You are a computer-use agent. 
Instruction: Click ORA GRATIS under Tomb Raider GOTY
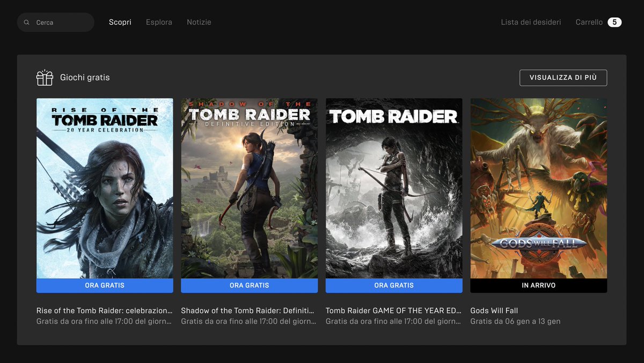(394, 286)
